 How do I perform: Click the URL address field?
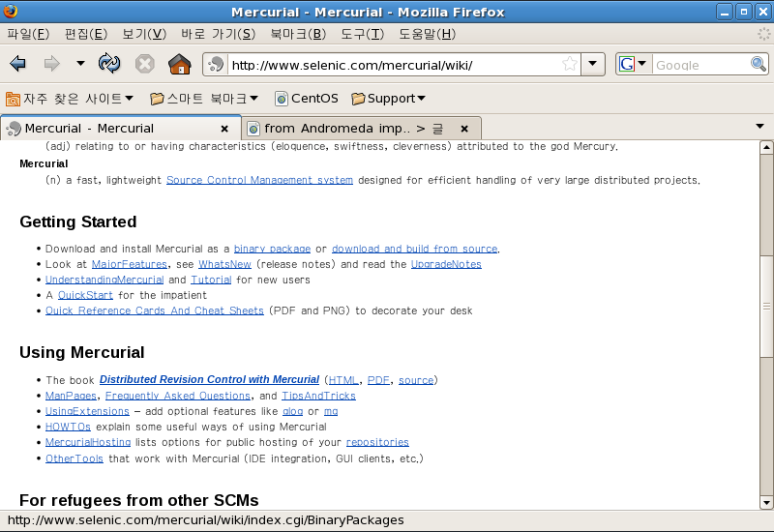tap(395, 65)
